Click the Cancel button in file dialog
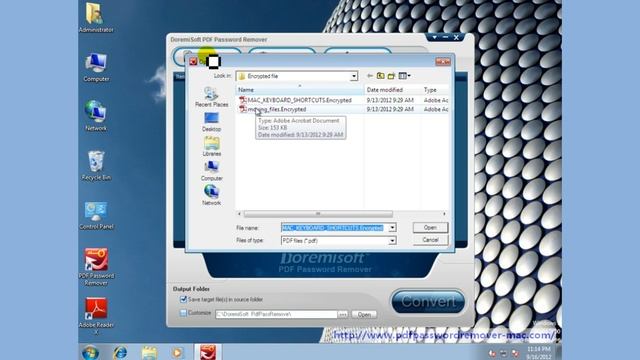The image size is (640, 360). pos(430,240)
